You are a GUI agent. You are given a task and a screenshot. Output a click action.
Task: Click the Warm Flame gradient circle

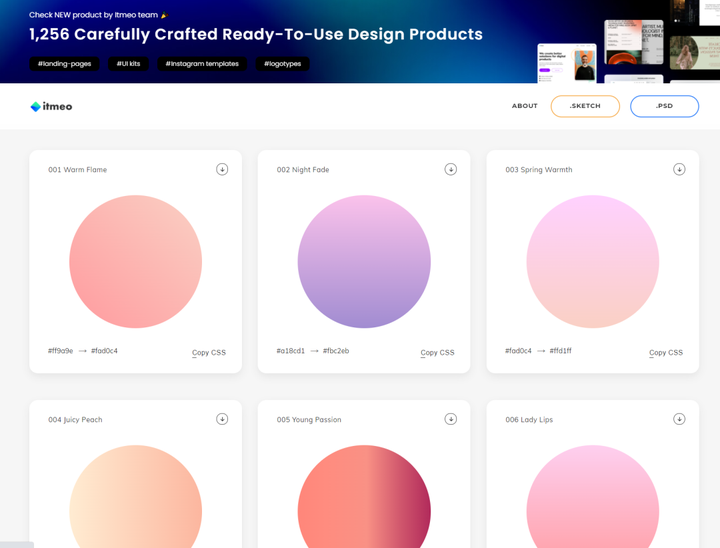[135, 262]
